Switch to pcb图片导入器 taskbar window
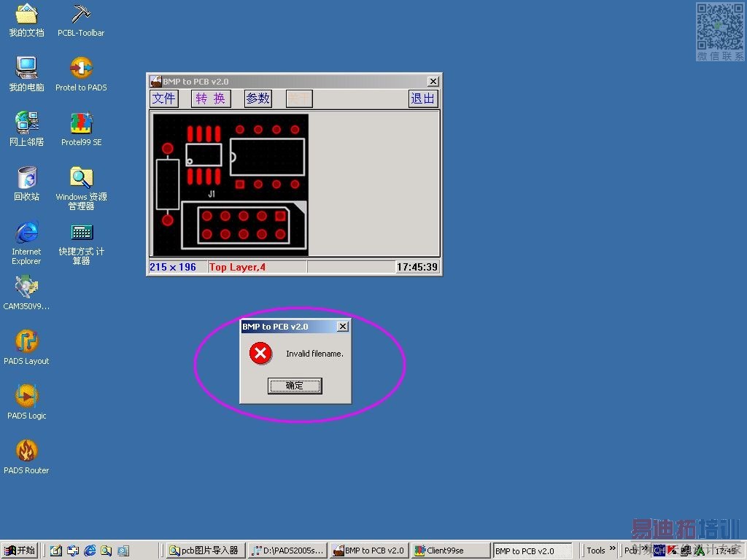 [x=205, y=551]
